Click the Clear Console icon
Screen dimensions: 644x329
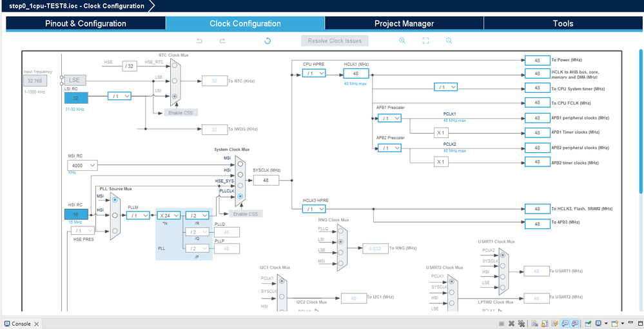tap(535, 324)
